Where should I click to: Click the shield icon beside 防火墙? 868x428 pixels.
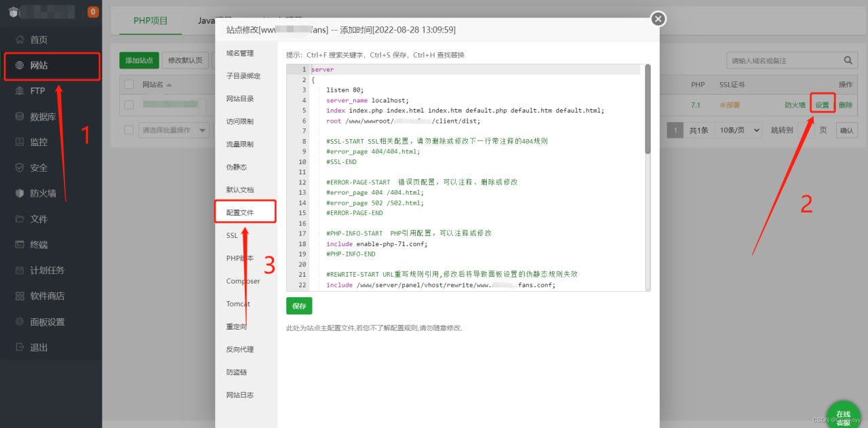[20, 193]
